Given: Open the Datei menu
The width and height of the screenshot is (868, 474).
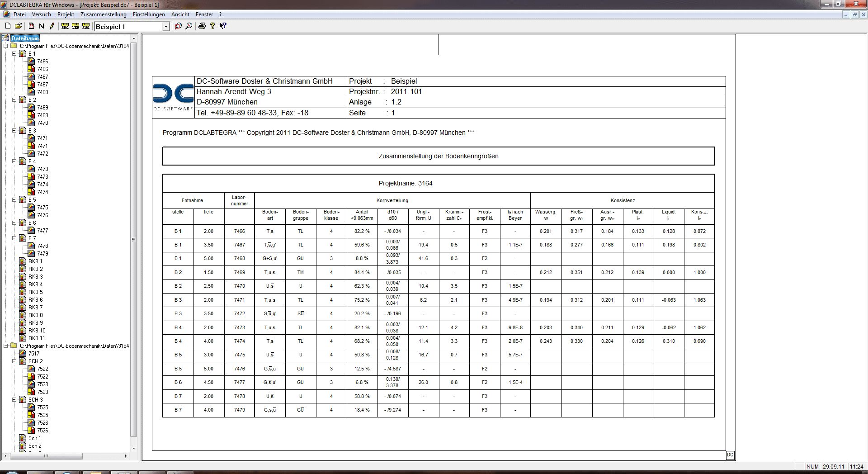Looking at the screenshot, I should (x=19, y=14).
